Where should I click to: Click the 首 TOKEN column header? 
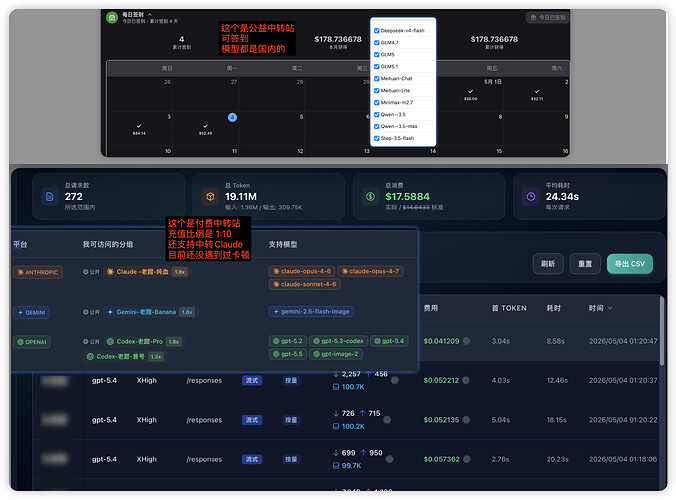[509, 308]
